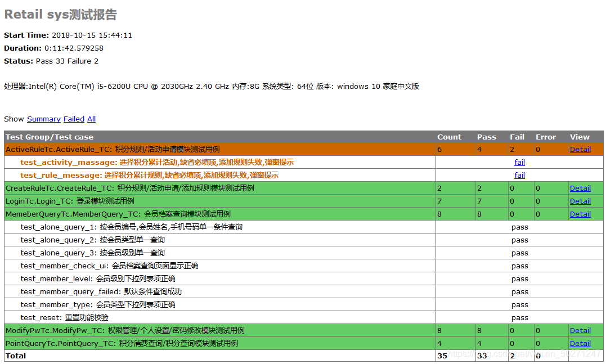Click pass result for test_reset
The width and height of the screenshot is (606, 364).
(x=519, y=318)
